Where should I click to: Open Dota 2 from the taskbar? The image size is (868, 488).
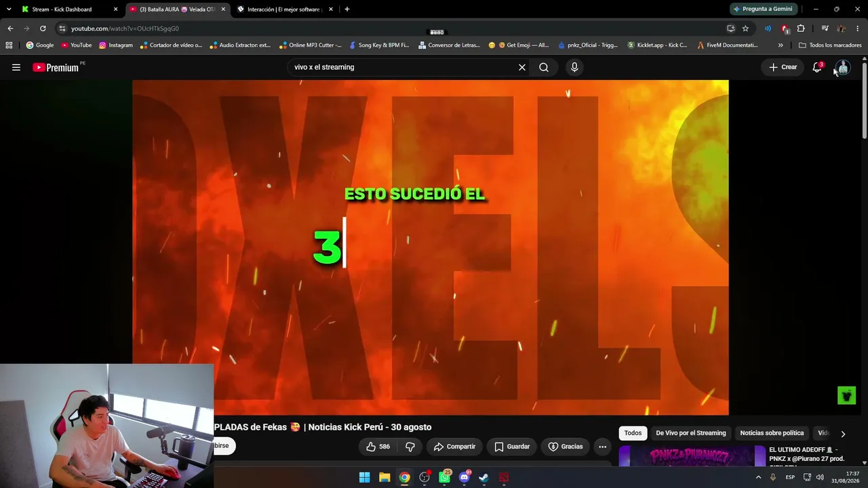pos(504,477)
